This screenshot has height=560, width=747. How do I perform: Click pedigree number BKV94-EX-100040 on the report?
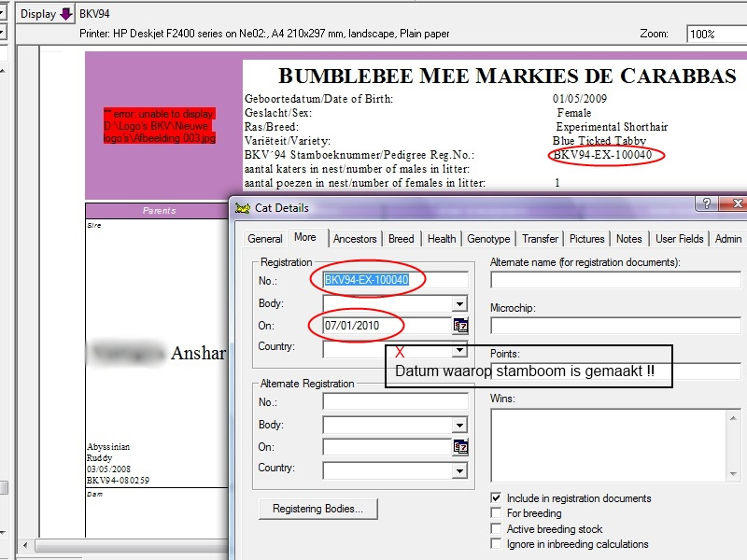(x=602, y=155)
